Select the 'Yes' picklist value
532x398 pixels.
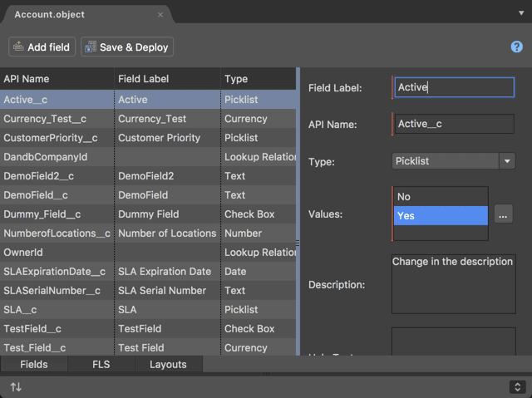click(x=441, y=215)
